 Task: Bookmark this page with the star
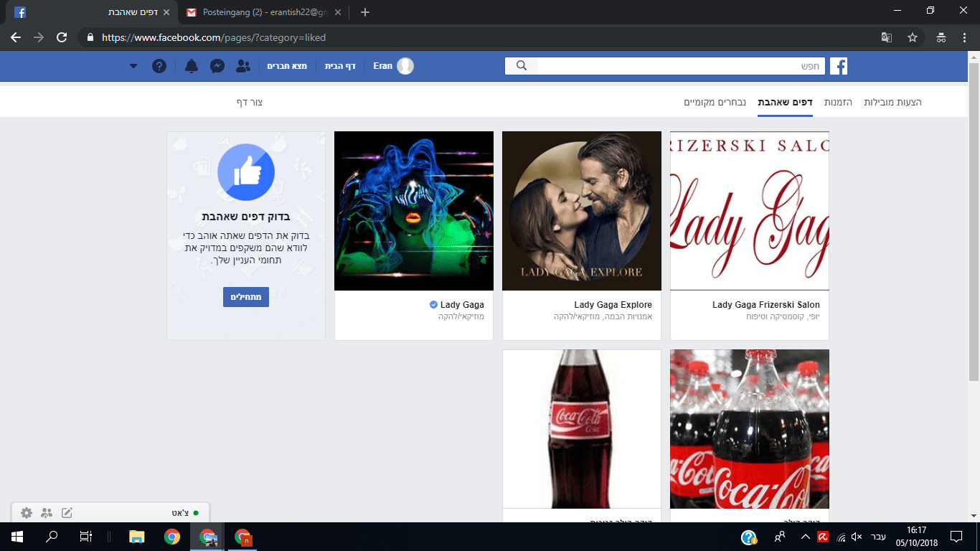click(x=913, y=37)
